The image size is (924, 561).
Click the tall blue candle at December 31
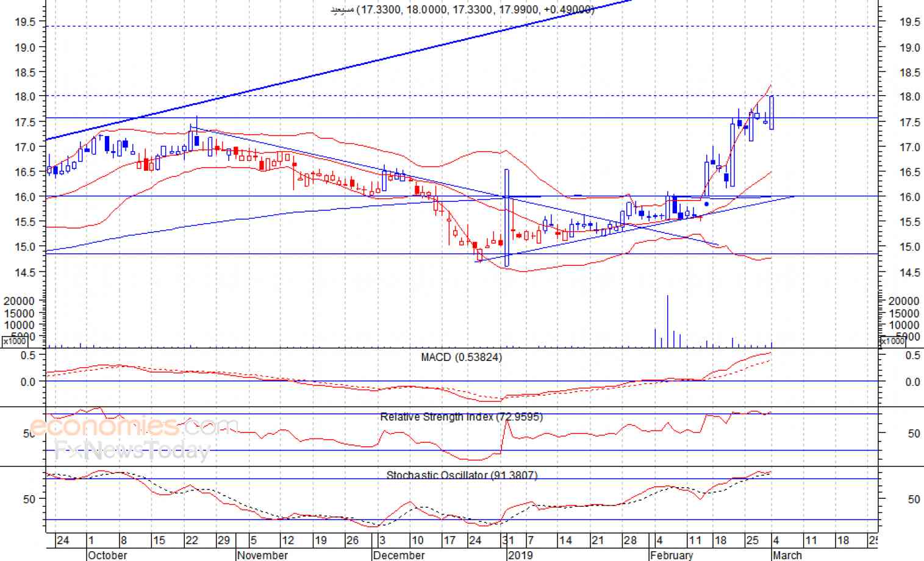507,217
